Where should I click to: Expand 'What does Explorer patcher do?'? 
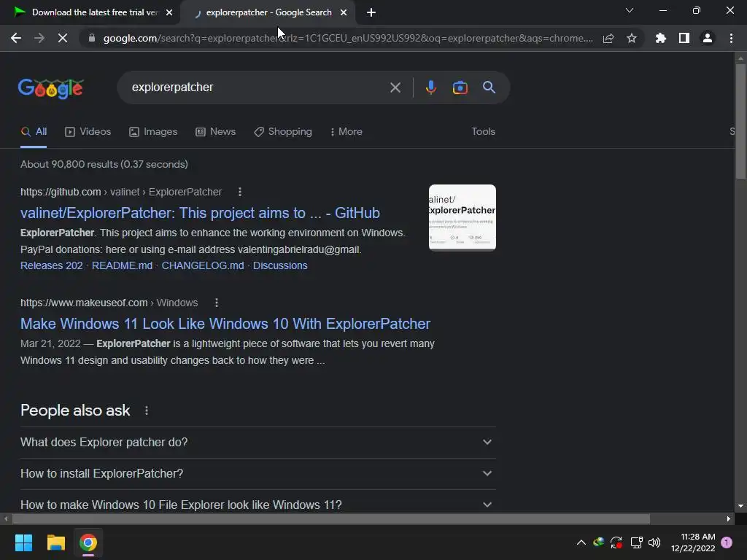tap(258, 443)
